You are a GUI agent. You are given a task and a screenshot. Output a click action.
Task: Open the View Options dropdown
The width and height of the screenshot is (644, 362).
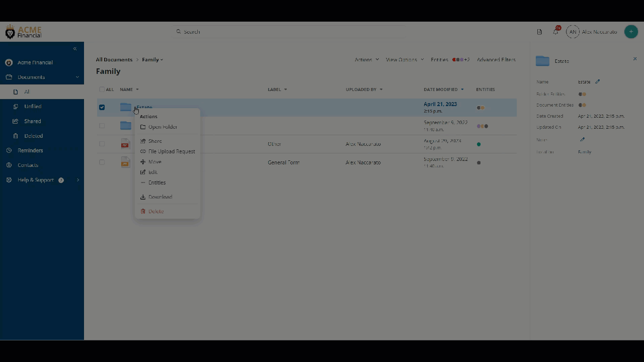[405, 59]
